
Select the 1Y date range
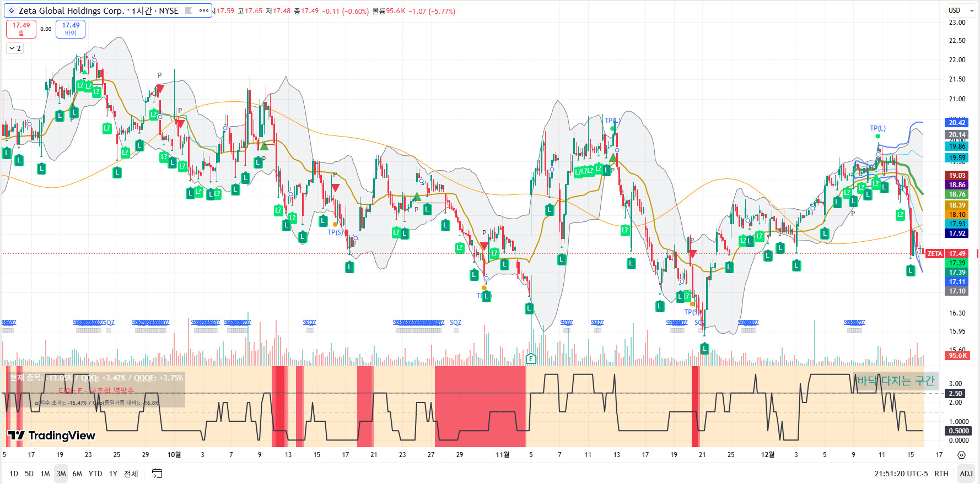point(113,474)
